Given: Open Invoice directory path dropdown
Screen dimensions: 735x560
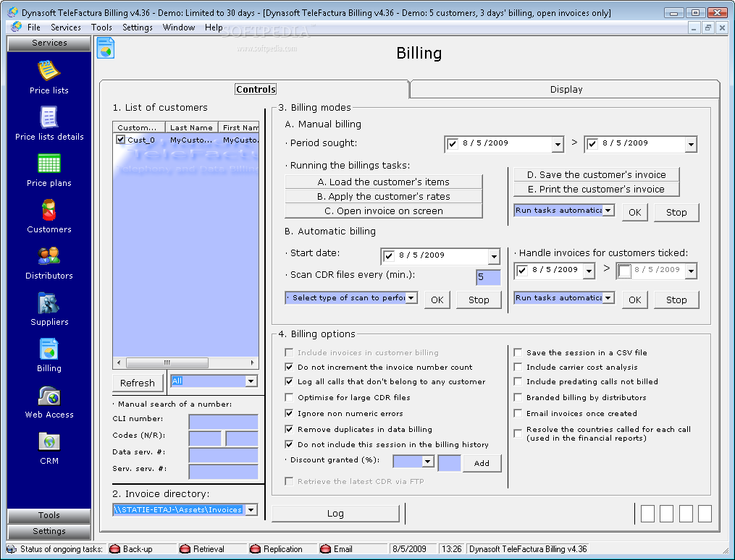Looking at the screenshot, I should (x=251, y=510).
